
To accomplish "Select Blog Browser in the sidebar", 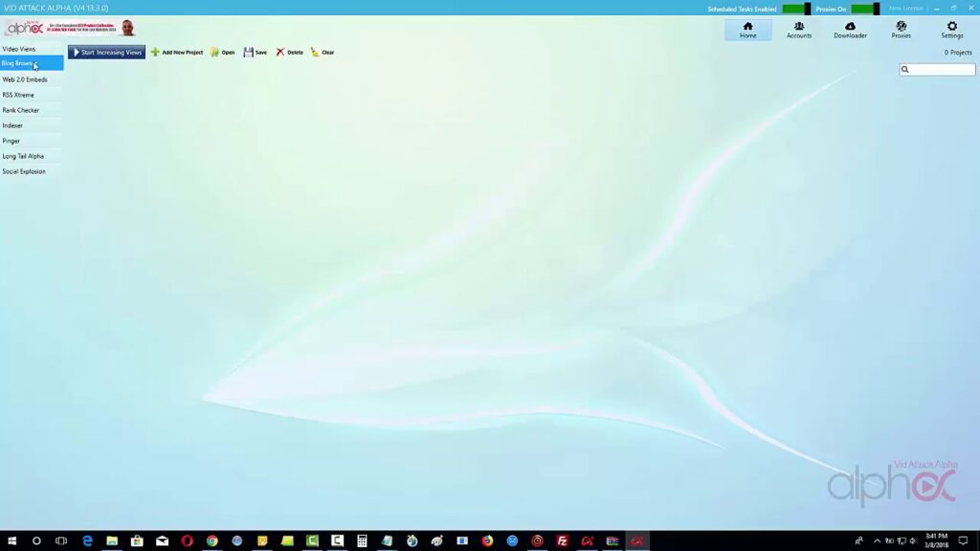I will click(32, 63).
